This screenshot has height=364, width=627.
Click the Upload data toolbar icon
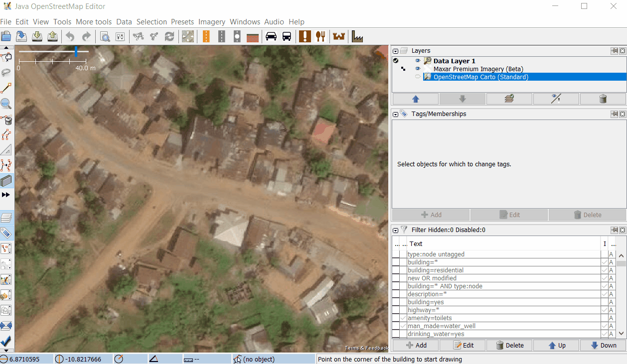click(x=52, y=36)
